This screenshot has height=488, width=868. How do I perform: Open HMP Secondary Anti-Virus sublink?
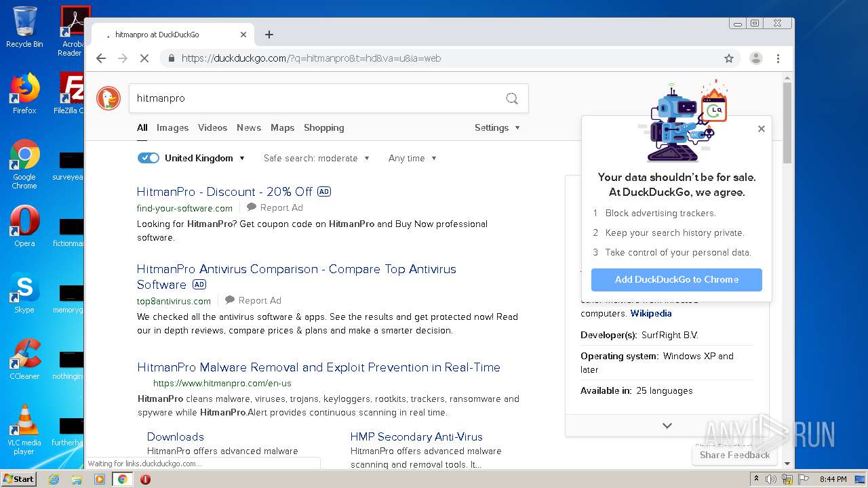point(416,437)
